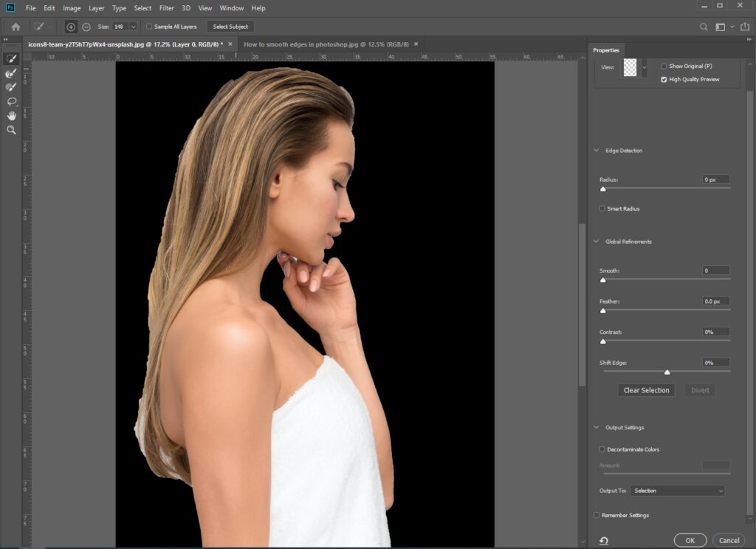Click the Radius value field
756x549 pixels.
click(x=716, y=180)
